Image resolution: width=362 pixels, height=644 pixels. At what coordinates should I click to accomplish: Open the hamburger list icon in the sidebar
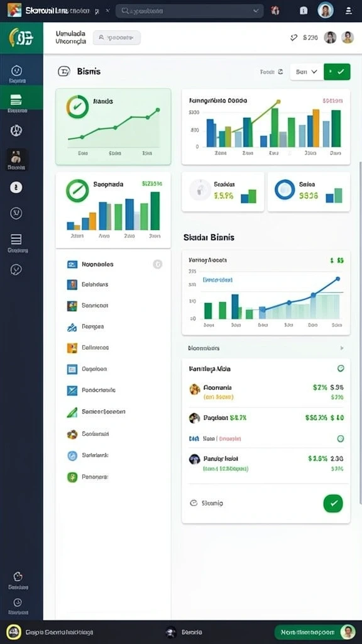click(x=16, y=239)
